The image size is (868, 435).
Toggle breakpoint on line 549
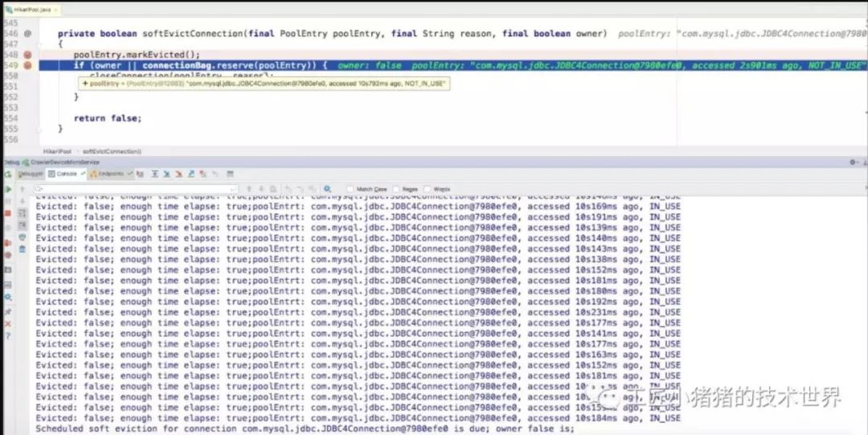(x=27, y=65)
